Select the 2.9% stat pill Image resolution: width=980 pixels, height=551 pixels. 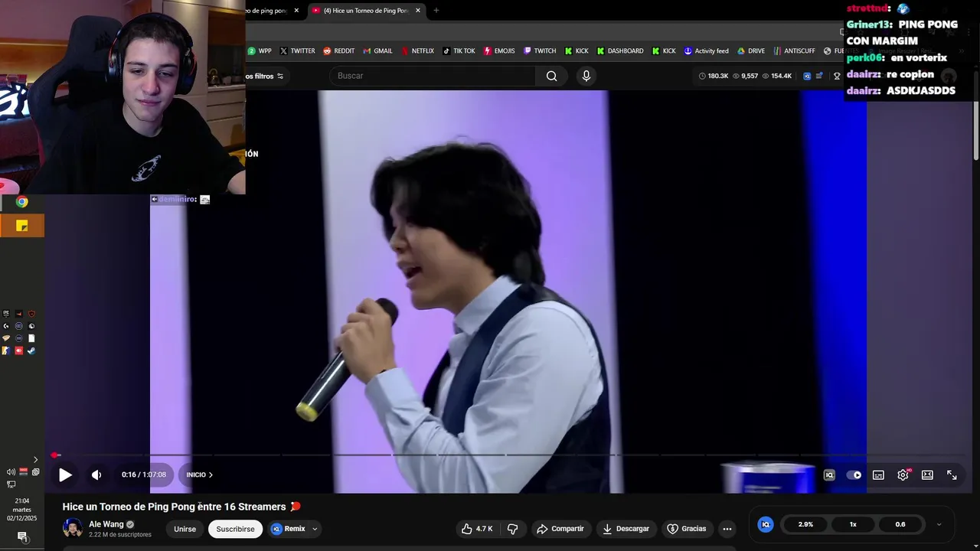coord(805,524)
